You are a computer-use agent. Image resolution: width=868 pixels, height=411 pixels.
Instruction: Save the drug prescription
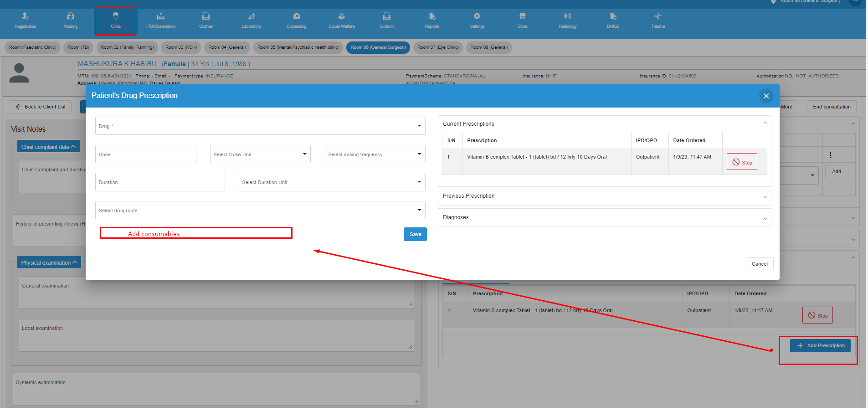point(415,234)
